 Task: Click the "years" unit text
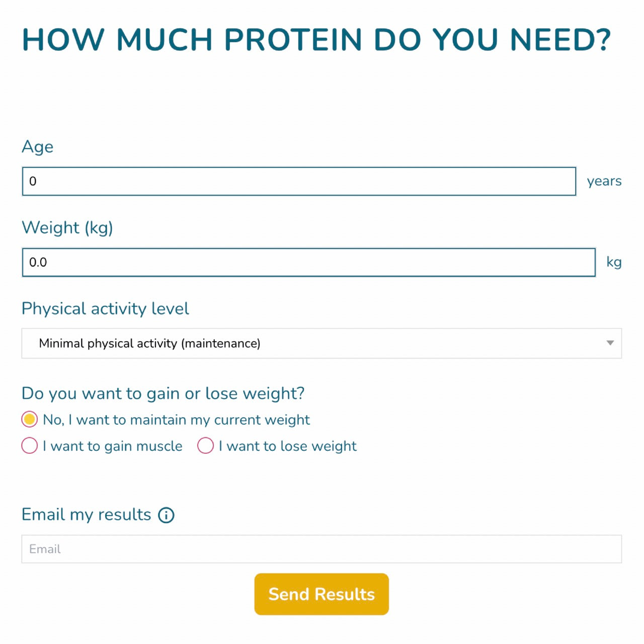[x=604, y=181]
